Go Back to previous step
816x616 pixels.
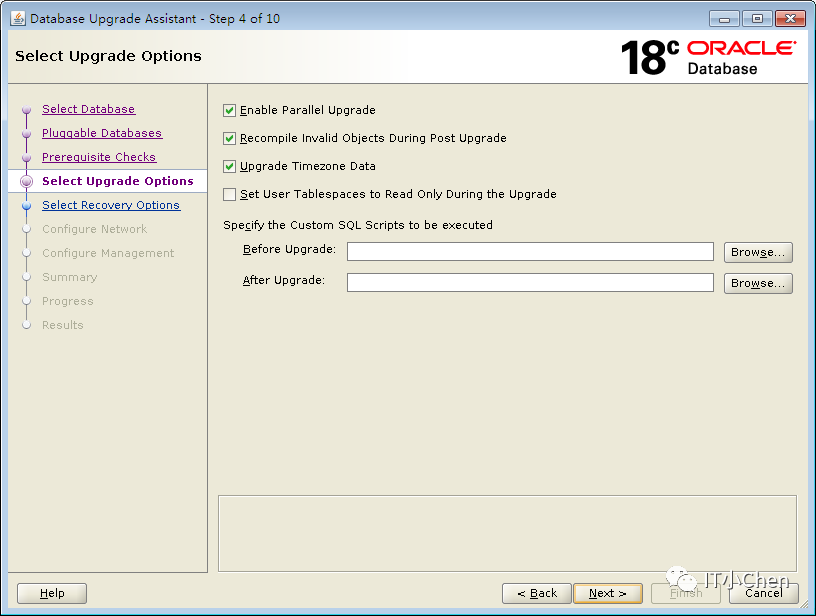pos(537,593)
